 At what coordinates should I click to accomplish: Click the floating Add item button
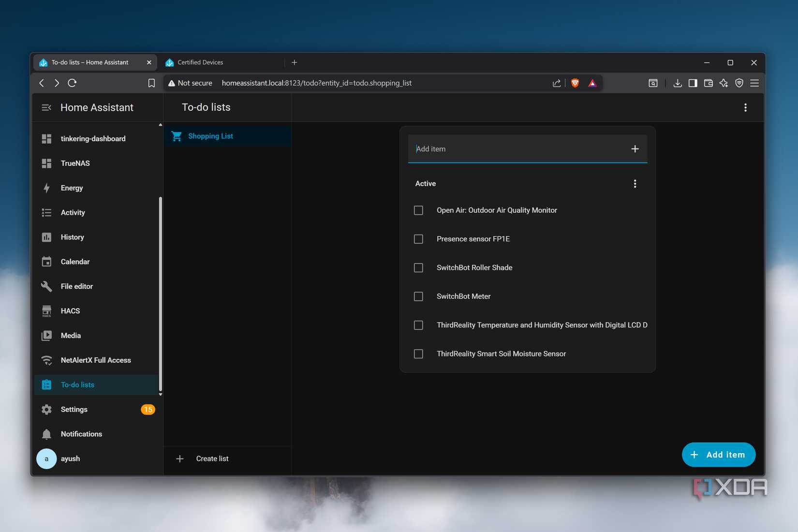[x=719, y=455]
